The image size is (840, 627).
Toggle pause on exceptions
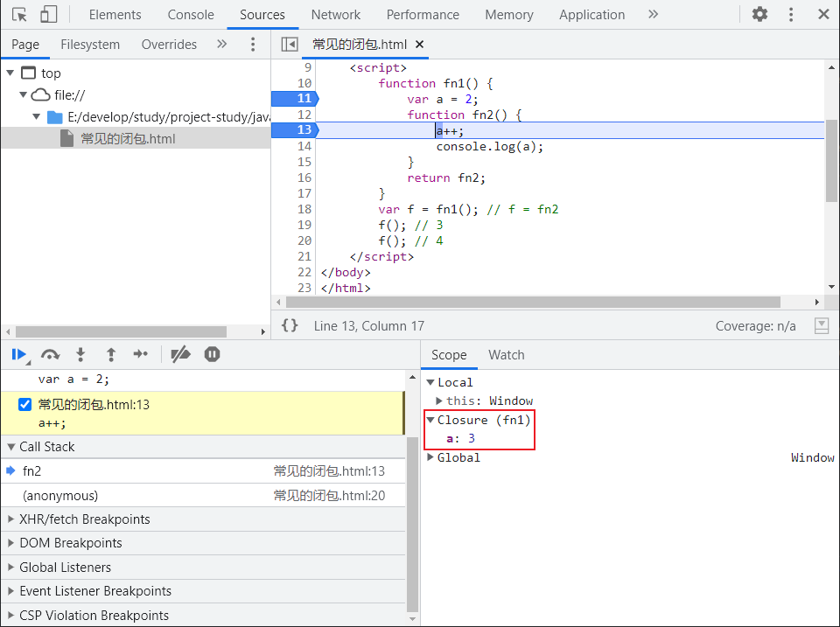coord(212,354)
